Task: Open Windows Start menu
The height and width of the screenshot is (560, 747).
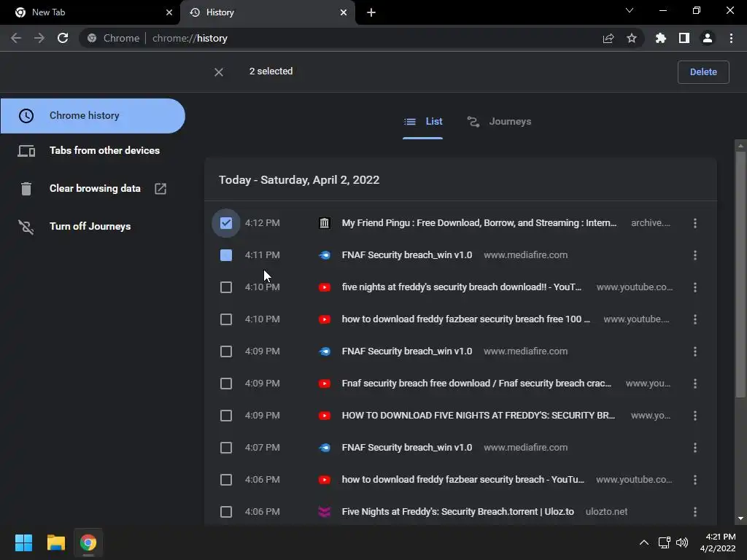Action: point(23,542)
